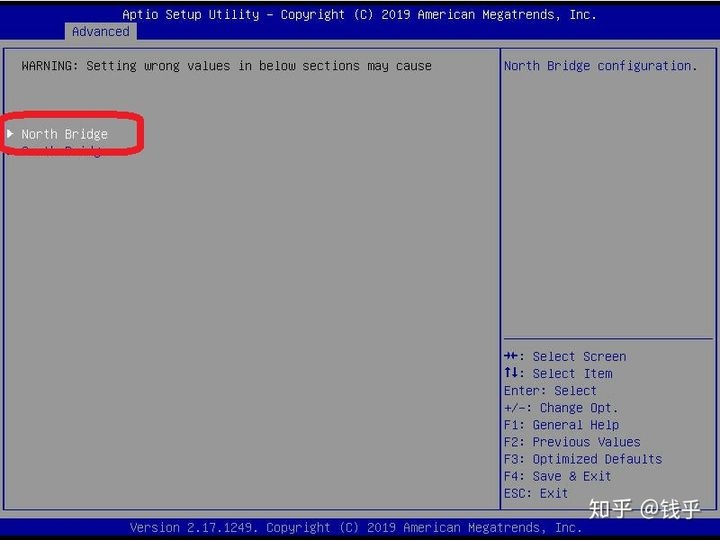Click ESC: Exit in key legend
This screenshot has width=720, height=540.
536,493
